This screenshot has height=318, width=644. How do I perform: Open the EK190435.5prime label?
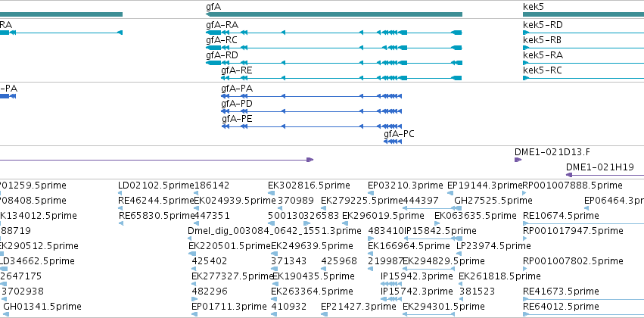(x=313, y=276)
